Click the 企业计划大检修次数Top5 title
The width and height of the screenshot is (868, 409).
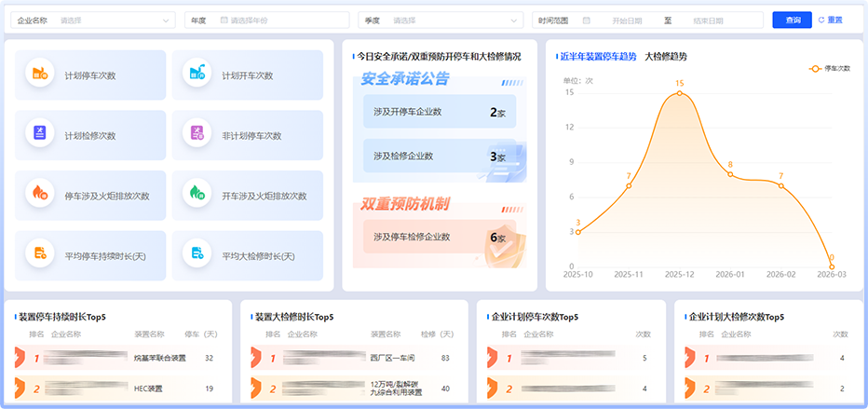click(737, 317)
